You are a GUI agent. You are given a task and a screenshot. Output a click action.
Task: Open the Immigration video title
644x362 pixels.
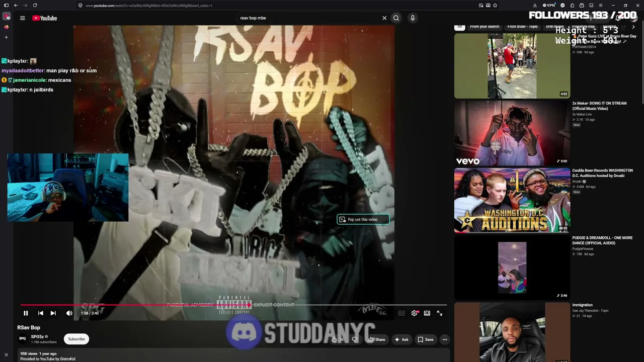tap(582, 305)
